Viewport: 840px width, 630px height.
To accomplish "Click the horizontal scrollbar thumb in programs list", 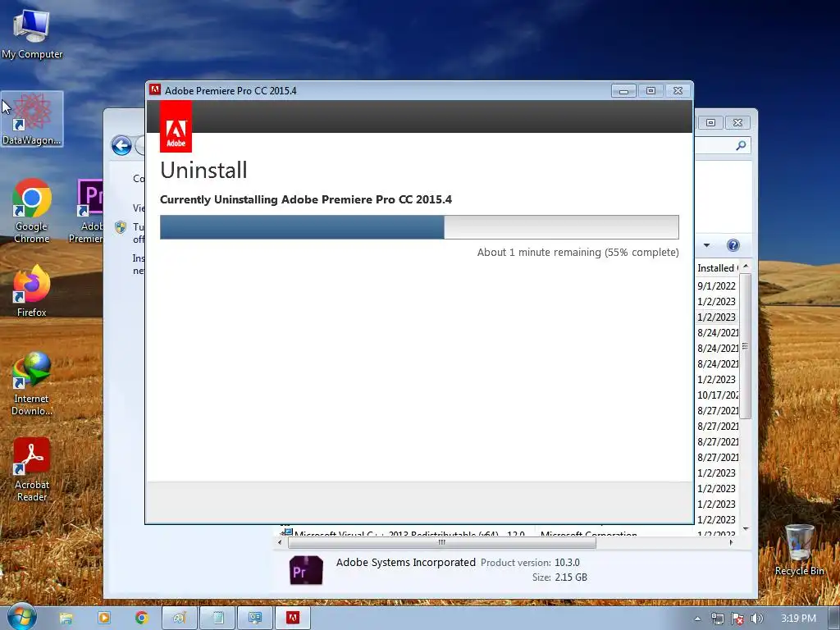I will click(442, 542).
